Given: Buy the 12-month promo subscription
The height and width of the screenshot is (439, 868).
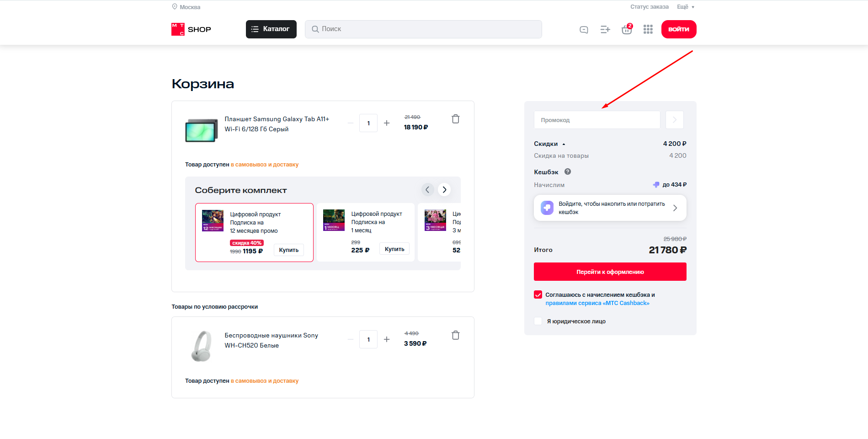Looking at the screenshot, I should [x=288, y=250].
